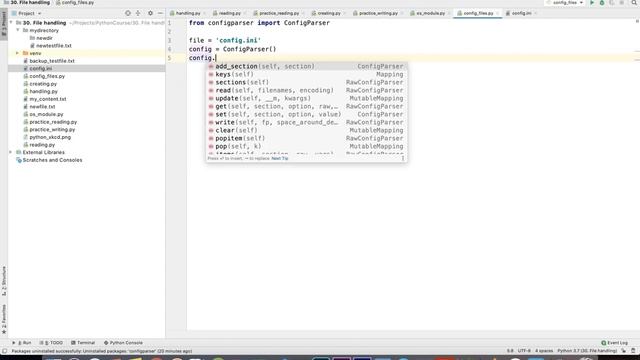Select config_files.py in project tree

[x=47, y=76]
